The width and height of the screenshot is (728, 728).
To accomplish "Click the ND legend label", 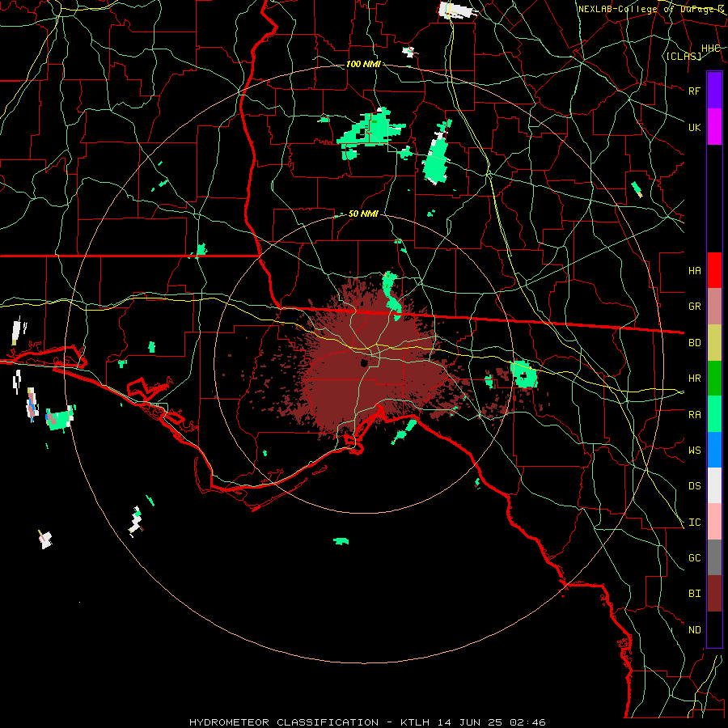I will tap(694, 630).
